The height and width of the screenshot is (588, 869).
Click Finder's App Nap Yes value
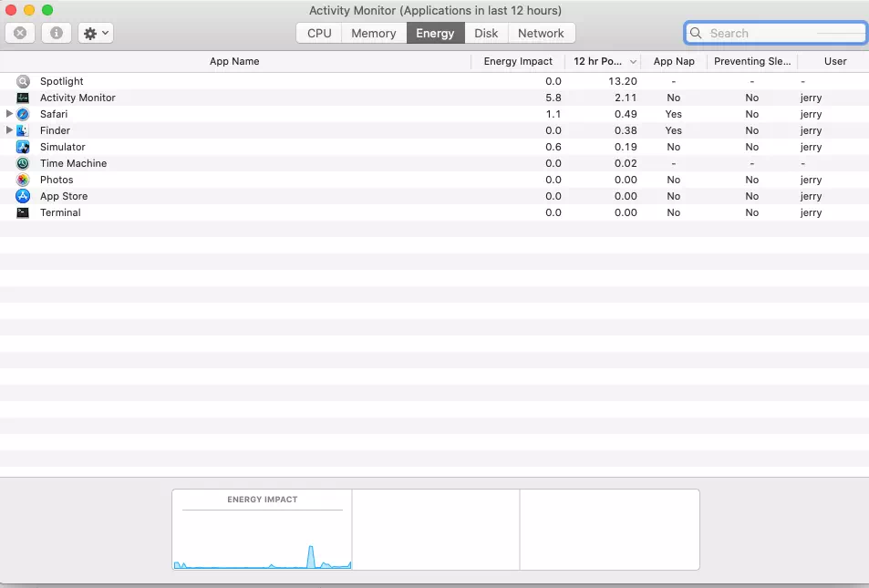pos(673,130)
